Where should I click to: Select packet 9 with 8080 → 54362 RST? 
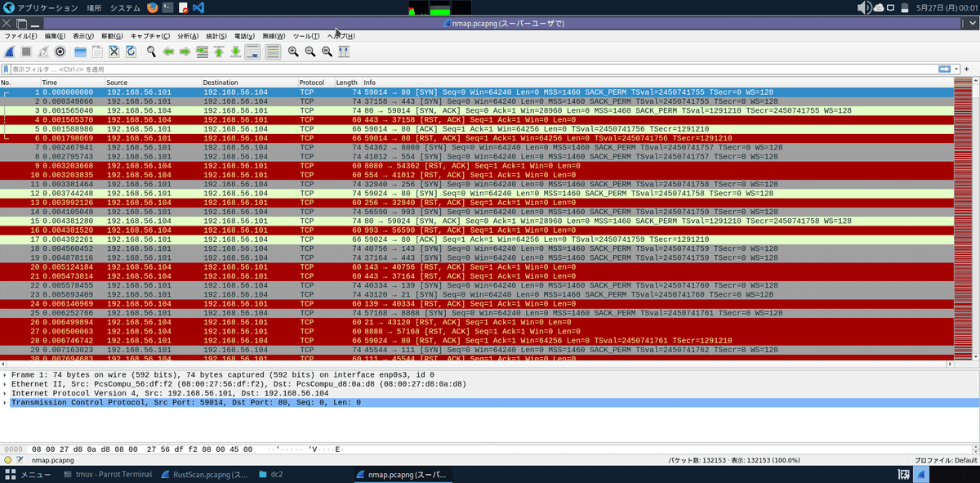pyautogui.click(x=476, y=165)
